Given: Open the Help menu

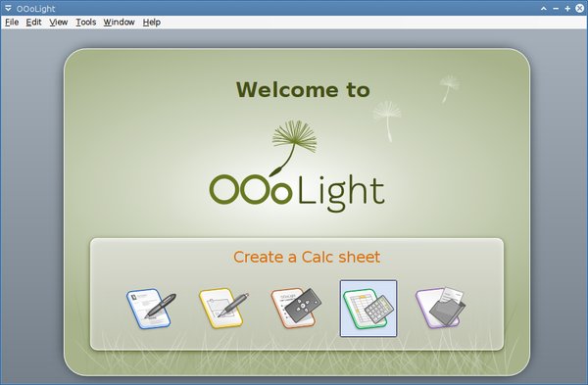Looking at the screenshot, I should [x=152, y=23].
